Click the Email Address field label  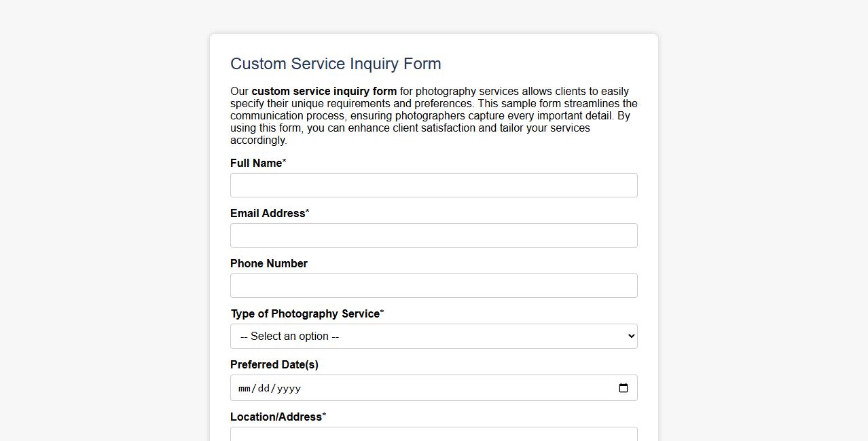pos(267,213)
